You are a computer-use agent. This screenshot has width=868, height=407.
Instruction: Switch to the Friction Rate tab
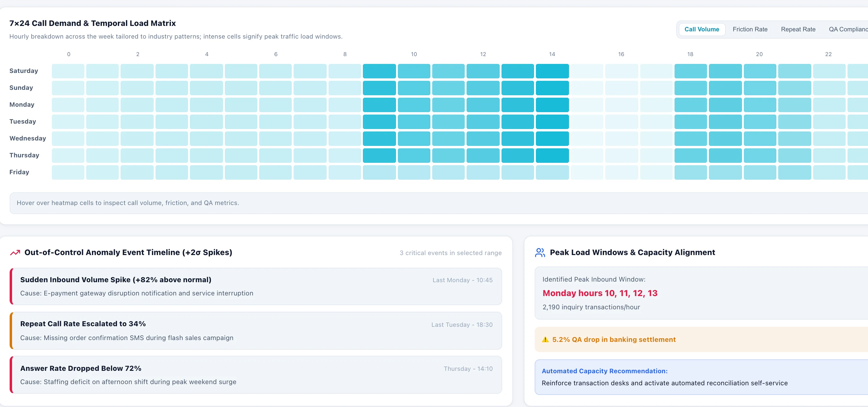point(750,29)
